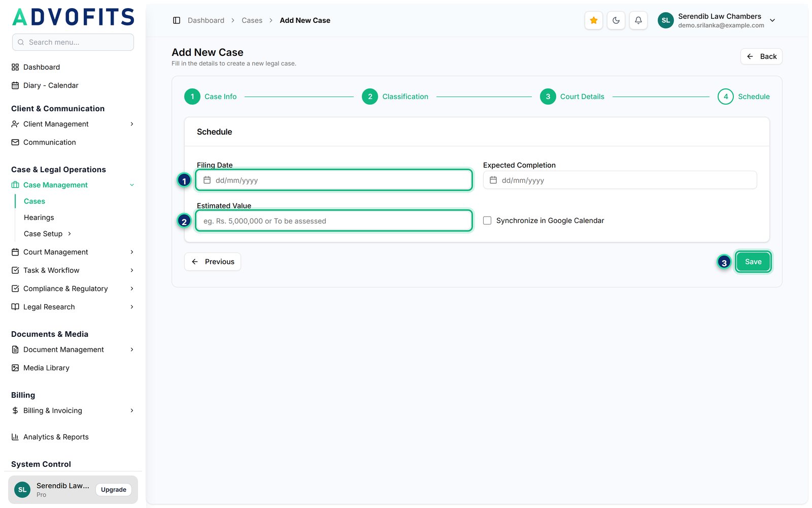The height and width of the screenshot is (508, 812).
Task: Focus the Estimated Value input field
Action: tap(334, 220)
